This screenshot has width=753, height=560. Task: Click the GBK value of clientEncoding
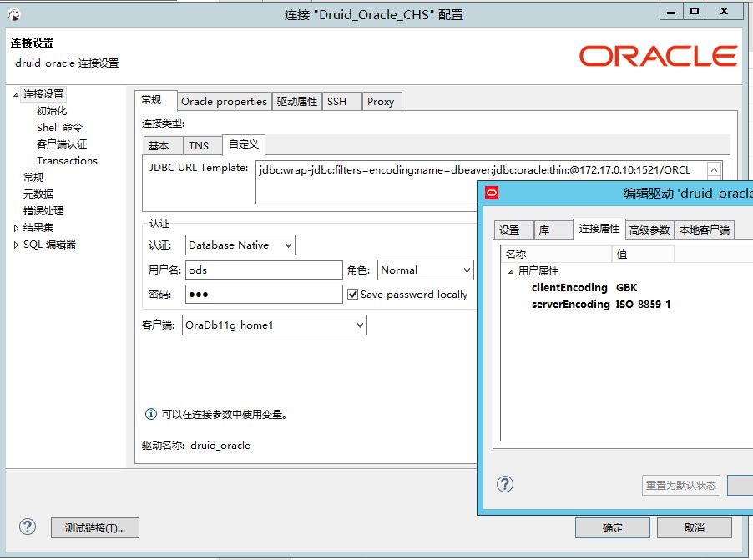click(626, 288)
